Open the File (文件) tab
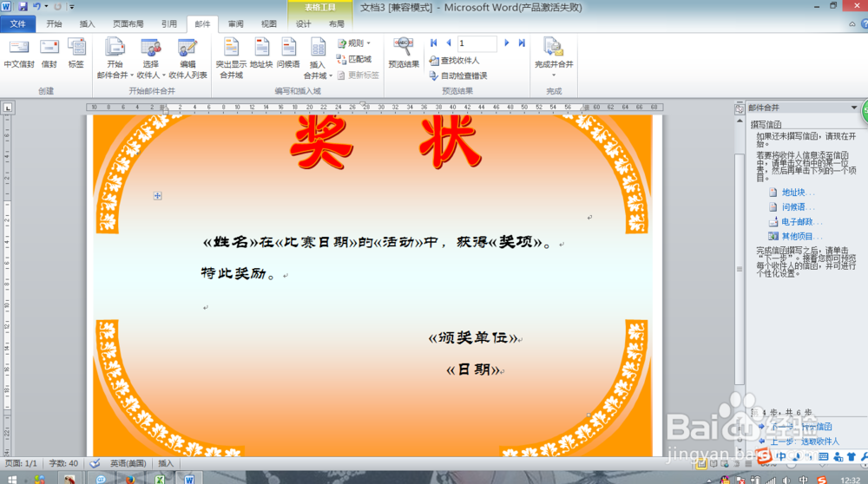This screenshot has height=484, width=868. pyautogui.click(x=17, y=23)
